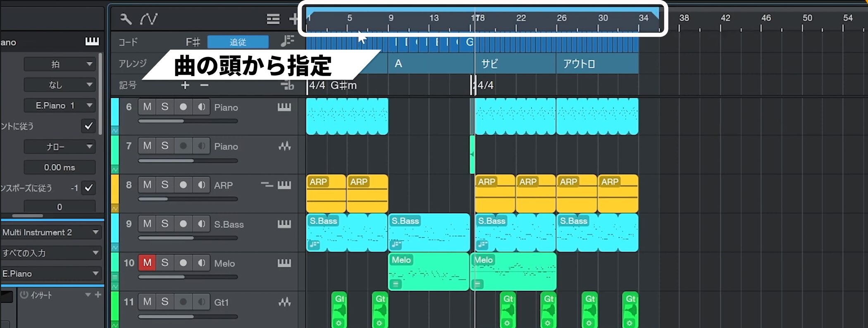Unmute the Melo track
Viewport: 868px width, 328px height.
[x=147, y=263]
